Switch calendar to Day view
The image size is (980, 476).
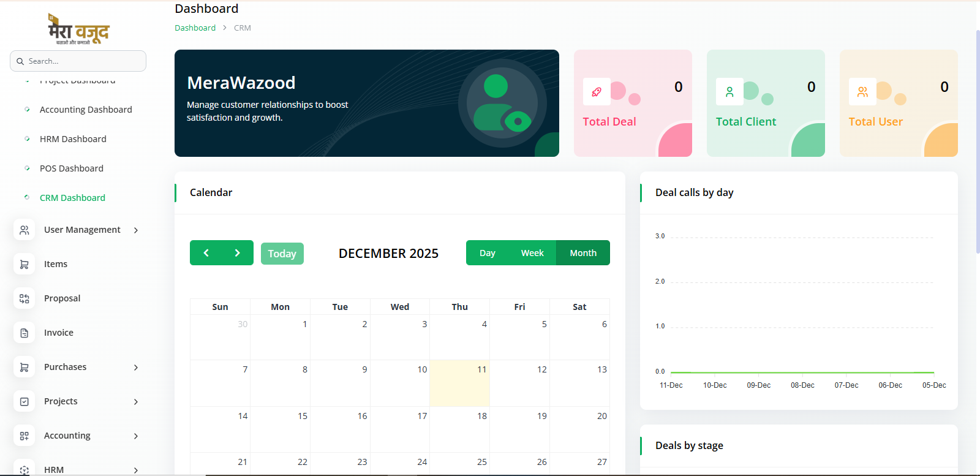[487, 253]
